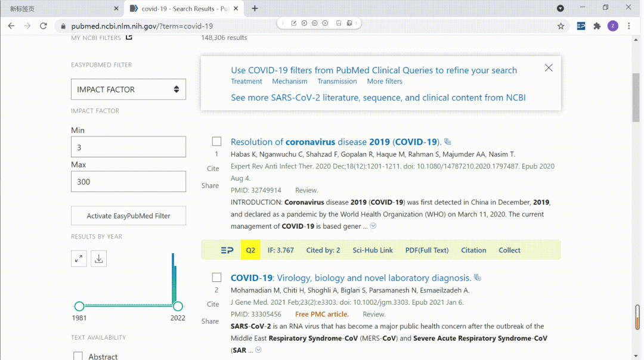
Task: Click the 1981 year slider handle
Action: pos(79,306)
